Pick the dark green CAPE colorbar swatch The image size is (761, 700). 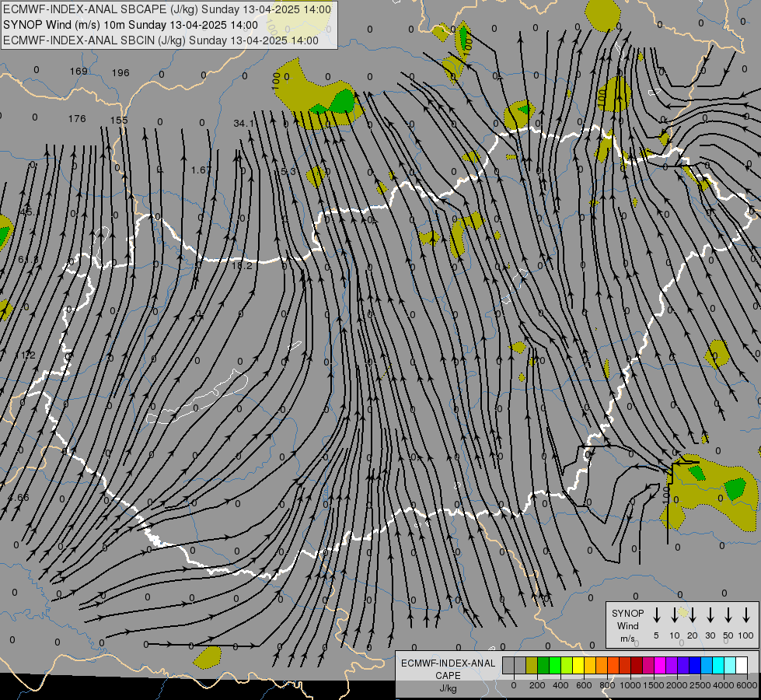pyautogui.click(x=543, y=666)
